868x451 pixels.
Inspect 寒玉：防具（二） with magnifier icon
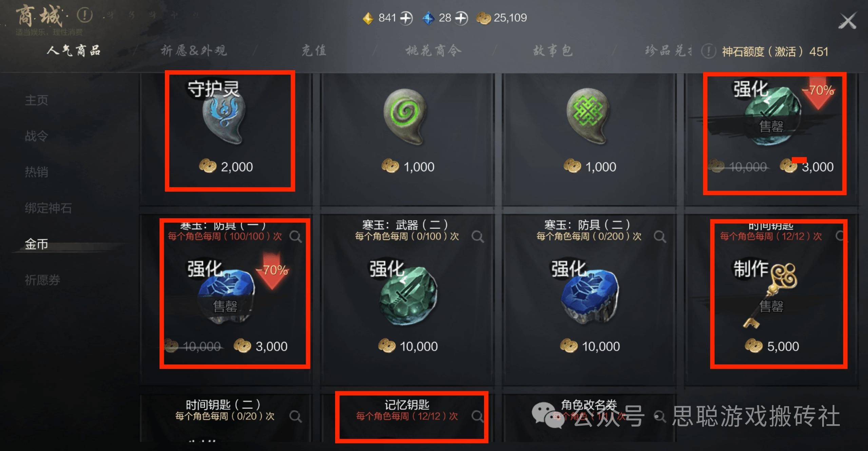(x=660, y=237)
